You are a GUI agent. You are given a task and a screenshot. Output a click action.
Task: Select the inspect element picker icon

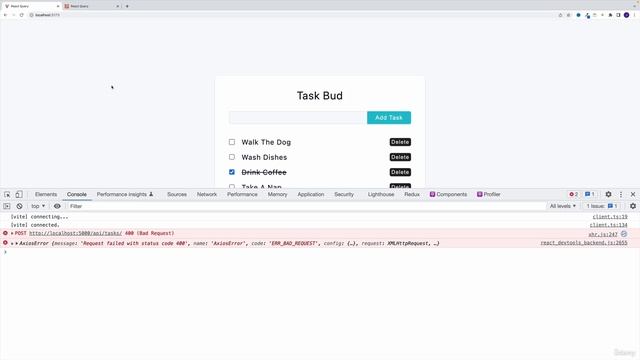[7, 195]
